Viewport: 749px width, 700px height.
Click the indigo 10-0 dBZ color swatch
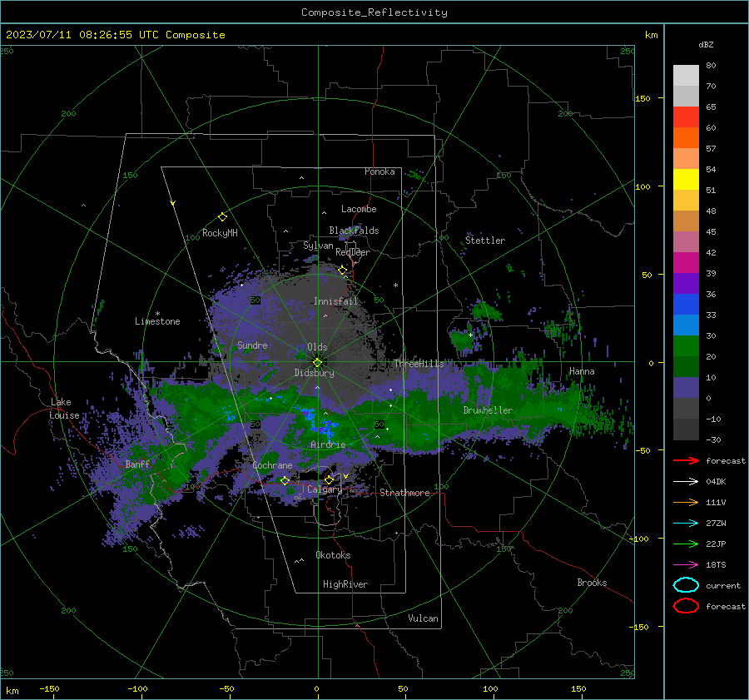click(x=686, y=388)
